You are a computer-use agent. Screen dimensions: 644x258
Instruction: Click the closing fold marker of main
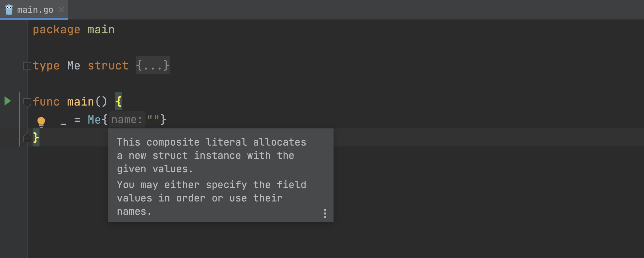pos(27,138)
